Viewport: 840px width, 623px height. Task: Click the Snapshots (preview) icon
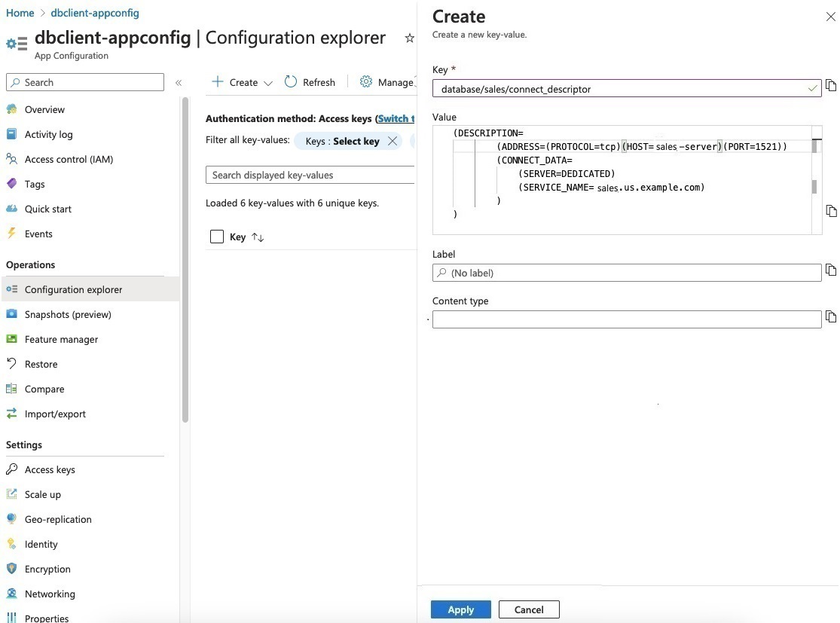12,314
